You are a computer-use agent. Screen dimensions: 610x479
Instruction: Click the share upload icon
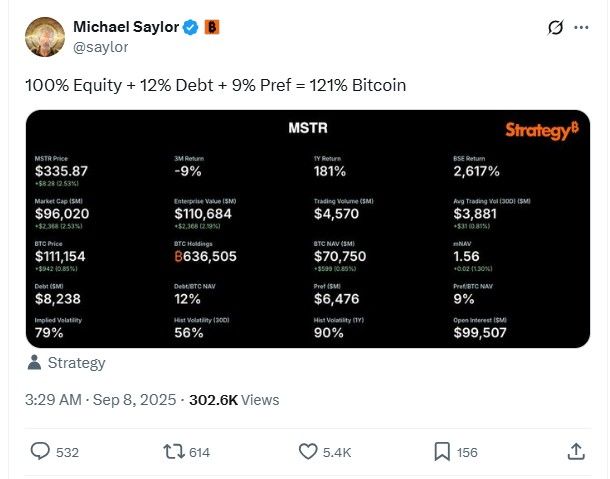(576, 451)
